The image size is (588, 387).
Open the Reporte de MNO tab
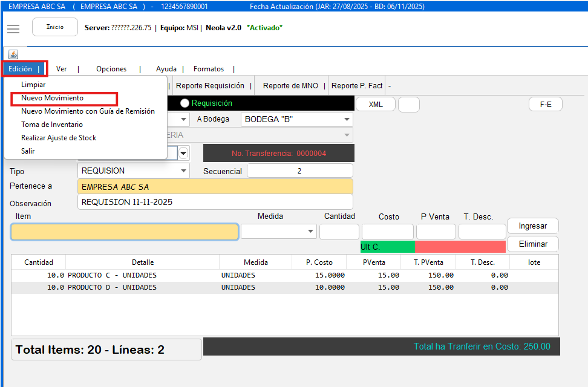click(x=290, y=86)
